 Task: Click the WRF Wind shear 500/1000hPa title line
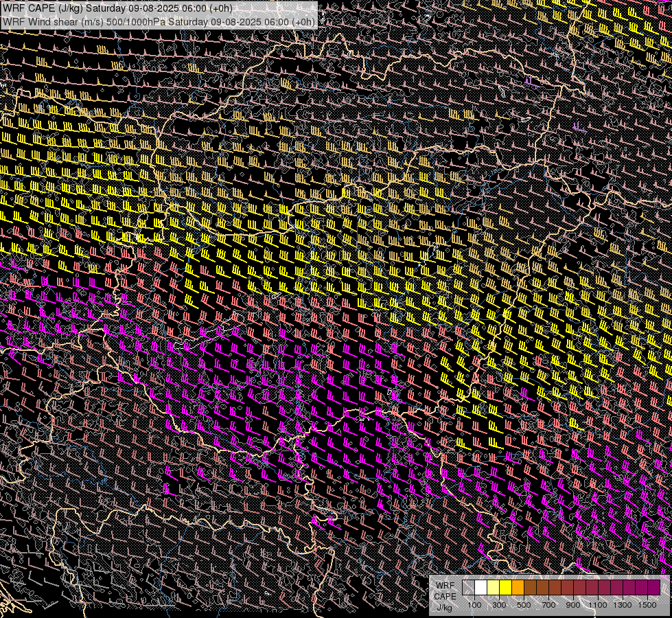(x=159, y=21)
